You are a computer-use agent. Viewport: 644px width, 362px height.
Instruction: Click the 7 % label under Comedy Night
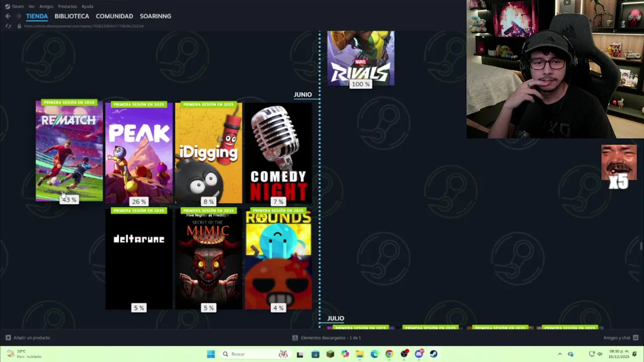[x=278, y=202]
